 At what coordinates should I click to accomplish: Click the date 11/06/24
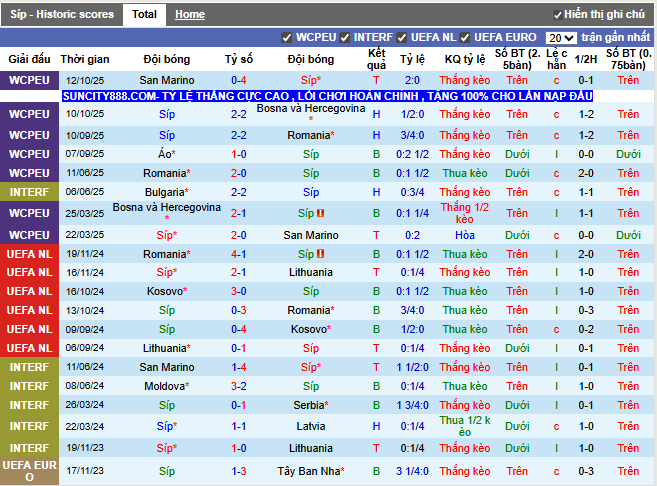[x=85, y=367]
